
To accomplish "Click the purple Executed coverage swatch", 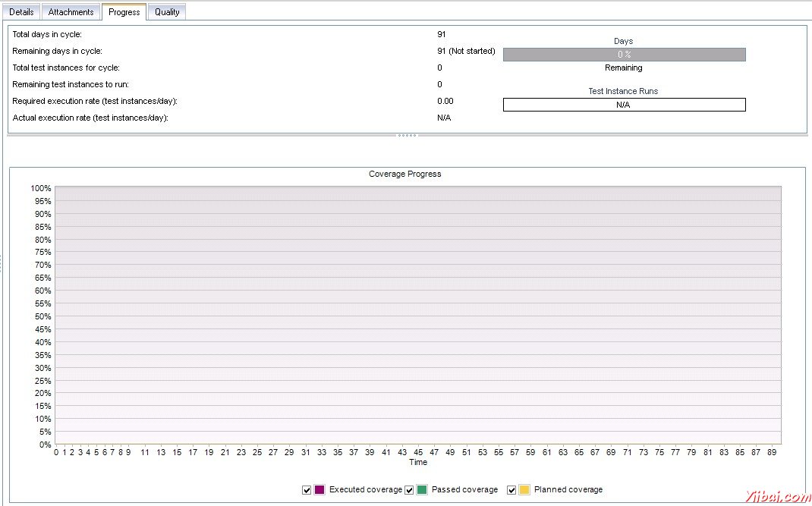I will (319, 490).
